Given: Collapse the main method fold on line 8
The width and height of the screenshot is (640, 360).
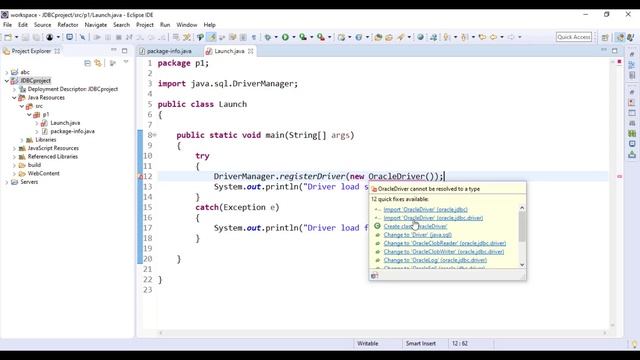Looking at the screenshot, I should pos(155,135).
